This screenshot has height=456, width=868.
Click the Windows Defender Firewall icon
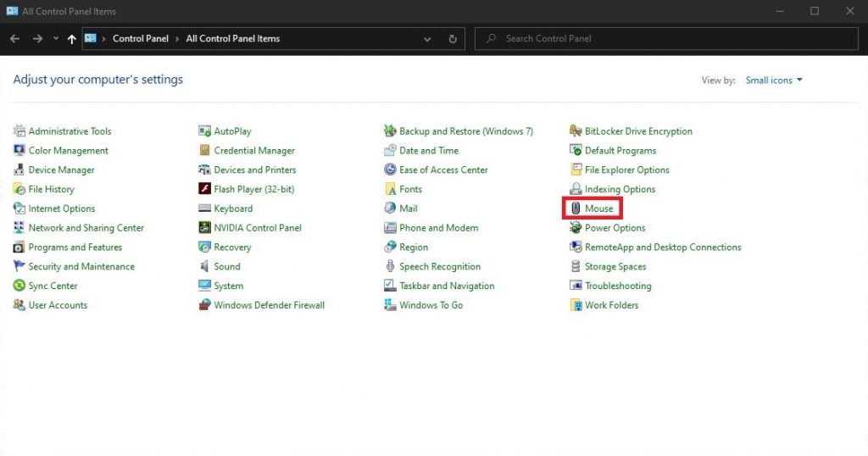(205, 305)
